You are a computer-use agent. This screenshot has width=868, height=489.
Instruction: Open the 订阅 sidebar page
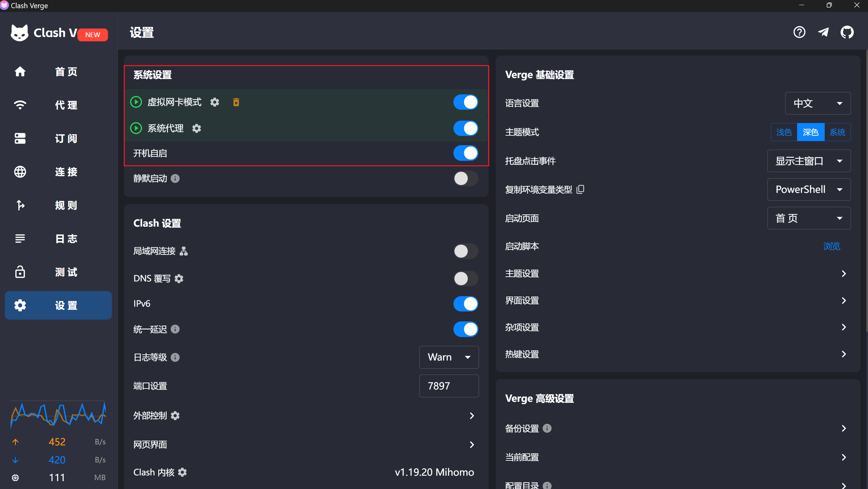point(58,138)
